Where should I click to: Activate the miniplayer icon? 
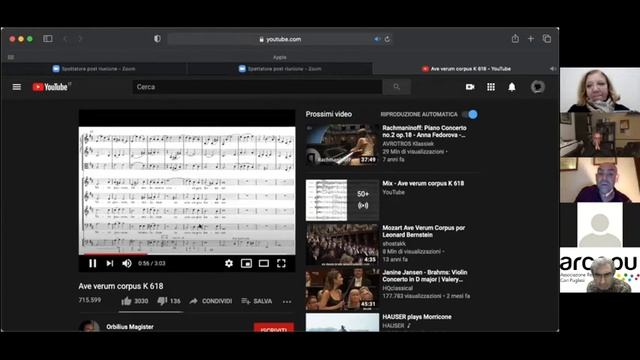[x=246, y=264]
